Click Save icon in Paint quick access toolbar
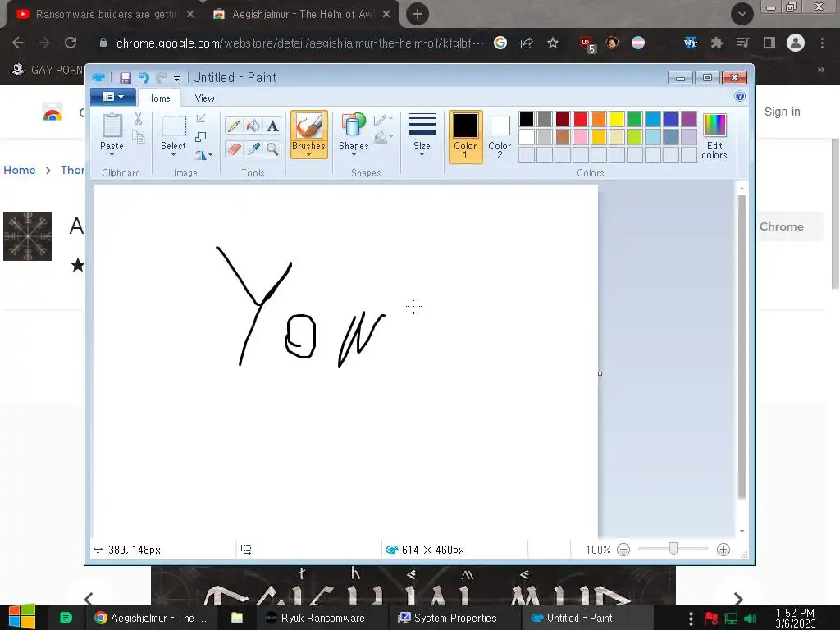The image size is (840, 630). point(125,78)
